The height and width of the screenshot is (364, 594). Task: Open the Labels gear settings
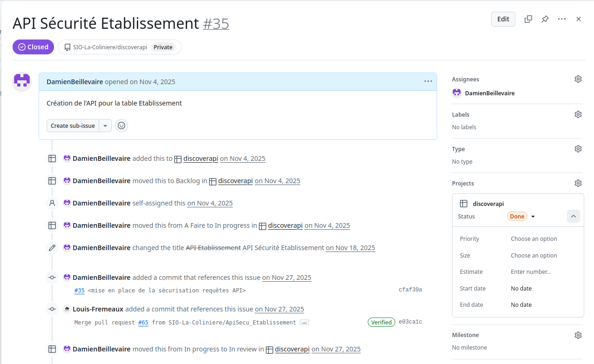[578, 114]
